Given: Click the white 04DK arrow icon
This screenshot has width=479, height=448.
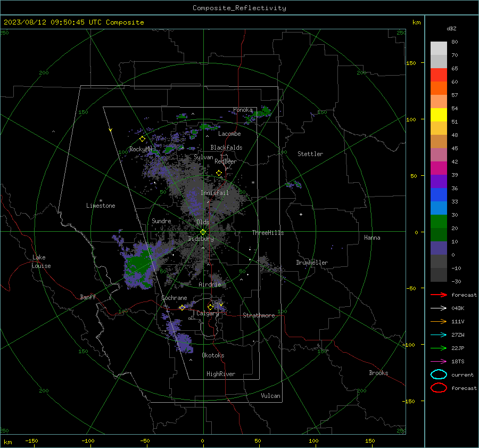Looking at the screenshot, I should (439, 308).
